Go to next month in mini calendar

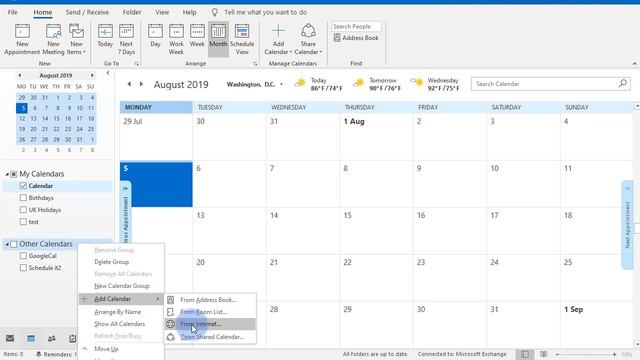tap(92, 76)
